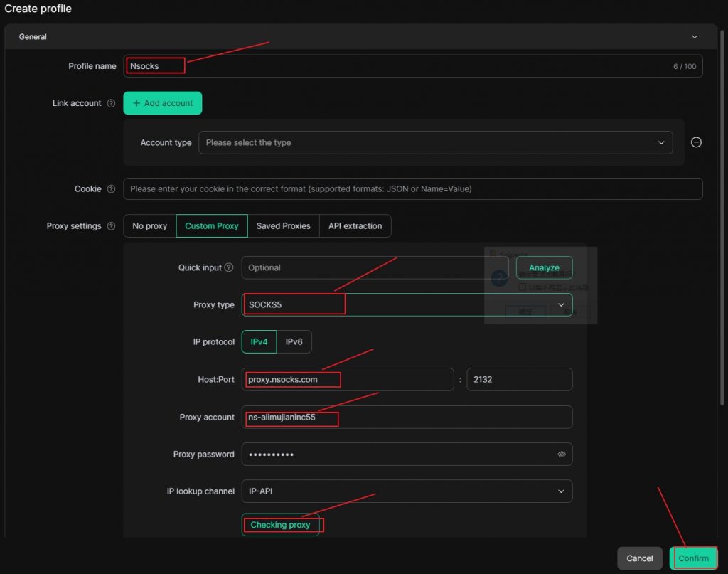Select the IPv4 protocol option
The width and height of the screenshot is (728, 574).
click(x=258, y=341)
